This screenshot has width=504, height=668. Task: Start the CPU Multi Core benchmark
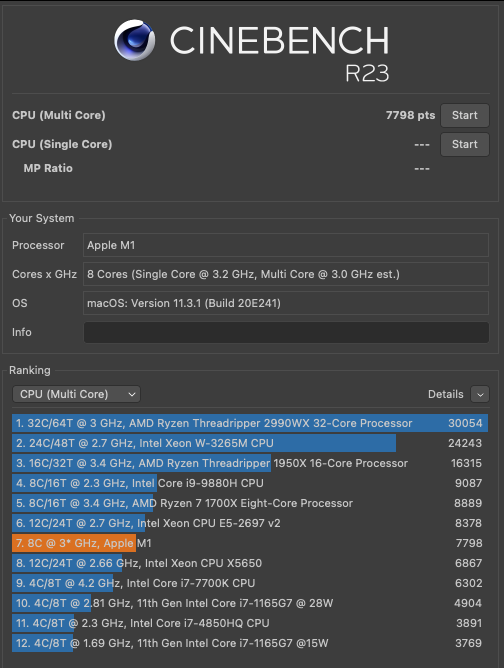464,115
